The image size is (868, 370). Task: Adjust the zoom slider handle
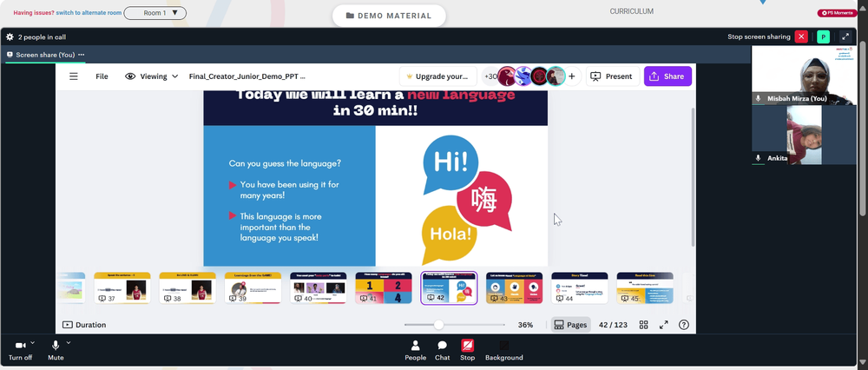[438, 325]
